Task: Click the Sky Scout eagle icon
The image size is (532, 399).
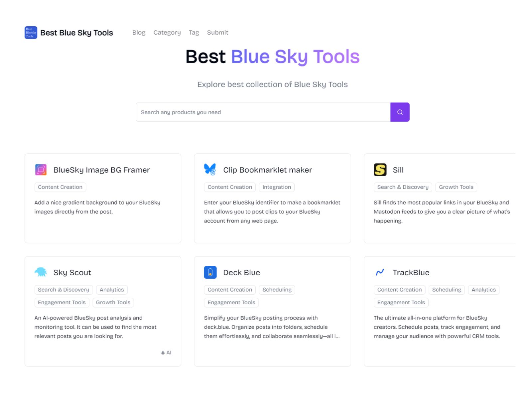Action: [41, 272]
